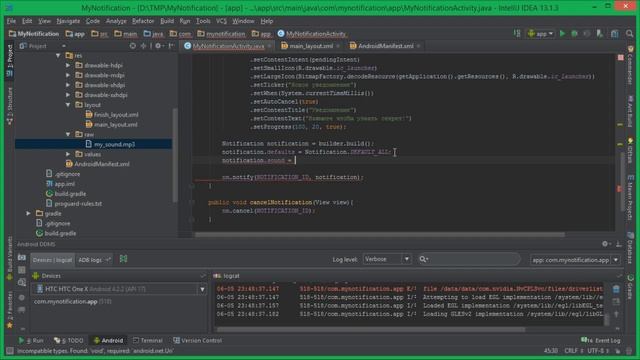Image resolution: width=640 pixels, height=360 pixels.
Task: Open the app run configuration dropdown
Action: click(541, 34)
